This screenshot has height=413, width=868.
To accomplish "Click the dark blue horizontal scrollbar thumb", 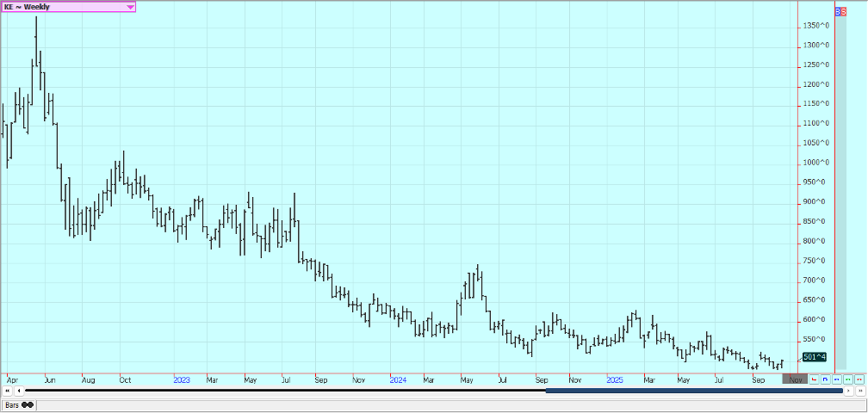I will [x=693, y=391].
